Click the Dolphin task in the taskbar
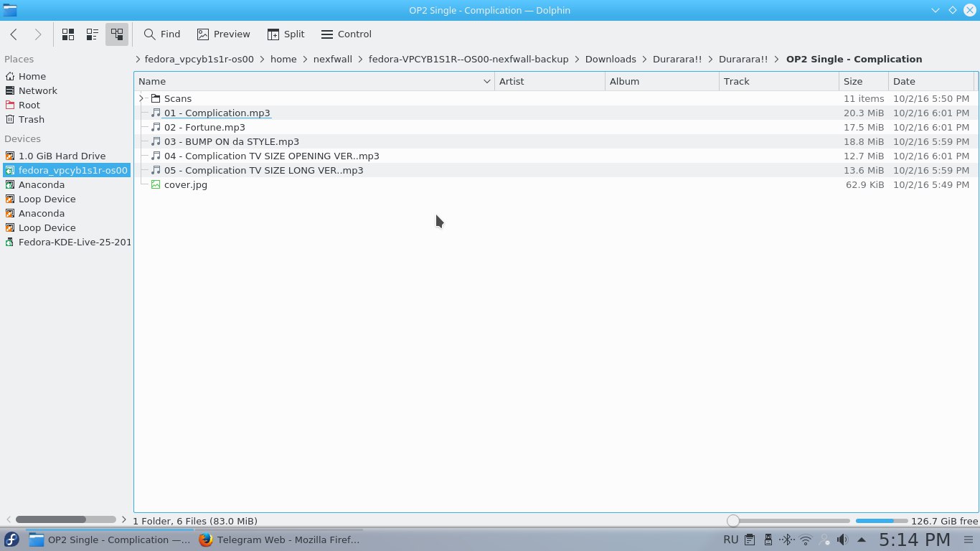 110,540
